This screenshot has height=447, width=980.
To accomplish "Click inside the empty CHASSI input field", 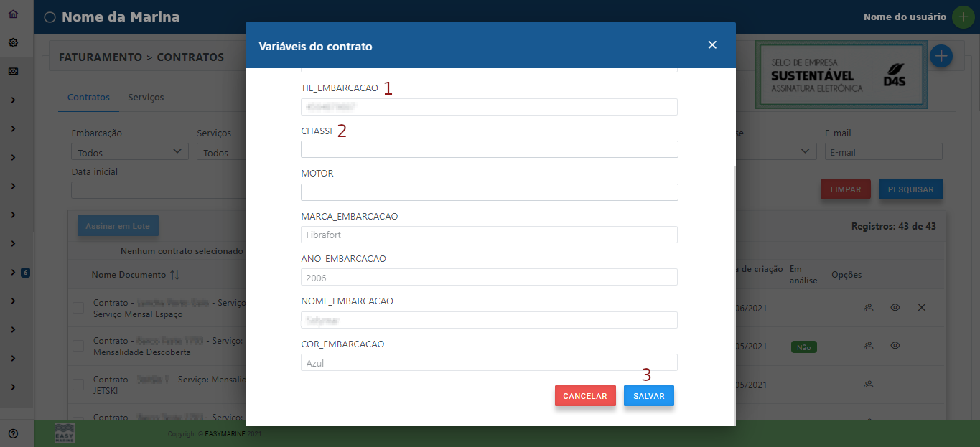I will 488,149.
